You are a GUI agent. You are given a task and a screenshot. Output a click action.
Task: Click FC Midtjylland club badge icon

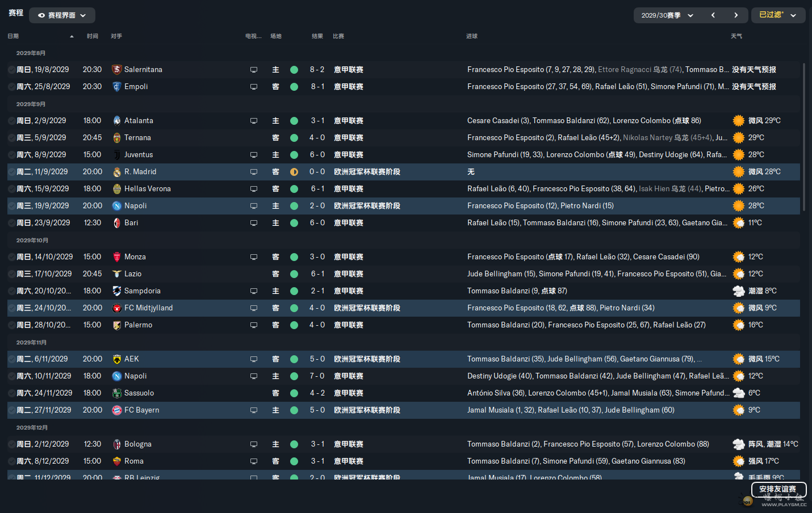[x=117, y=308]
